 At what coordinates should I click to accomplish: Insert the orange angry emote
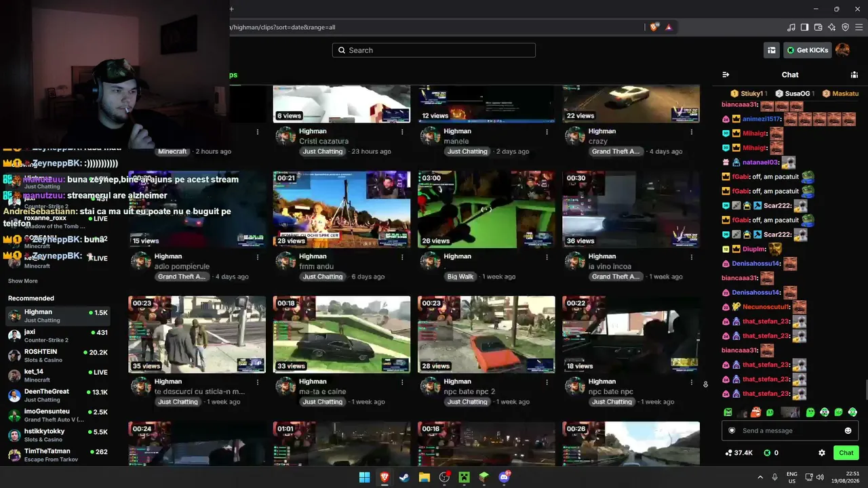[756, 412]
